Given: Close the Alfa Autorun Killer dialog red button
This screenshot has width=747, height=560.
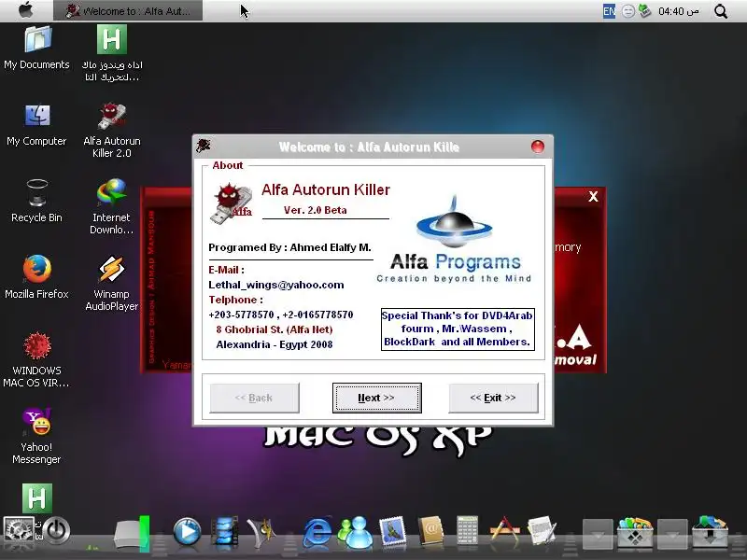Looking at the screenshot, I should (538, 147).
